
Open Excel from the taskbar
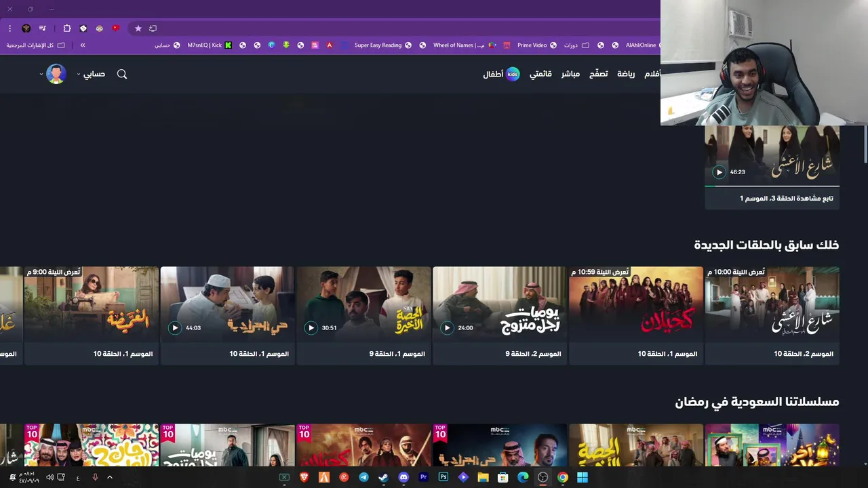[x=285, y=477]
